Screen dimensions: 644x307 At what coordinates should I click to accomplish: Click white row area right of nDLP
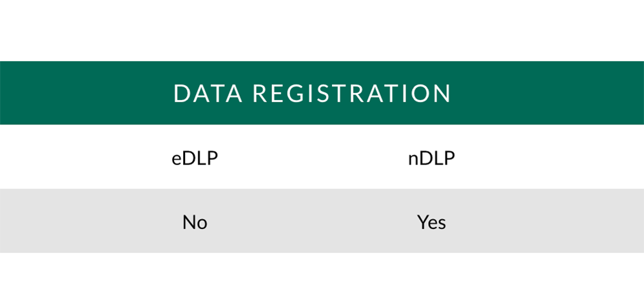(x=549, y=157)
